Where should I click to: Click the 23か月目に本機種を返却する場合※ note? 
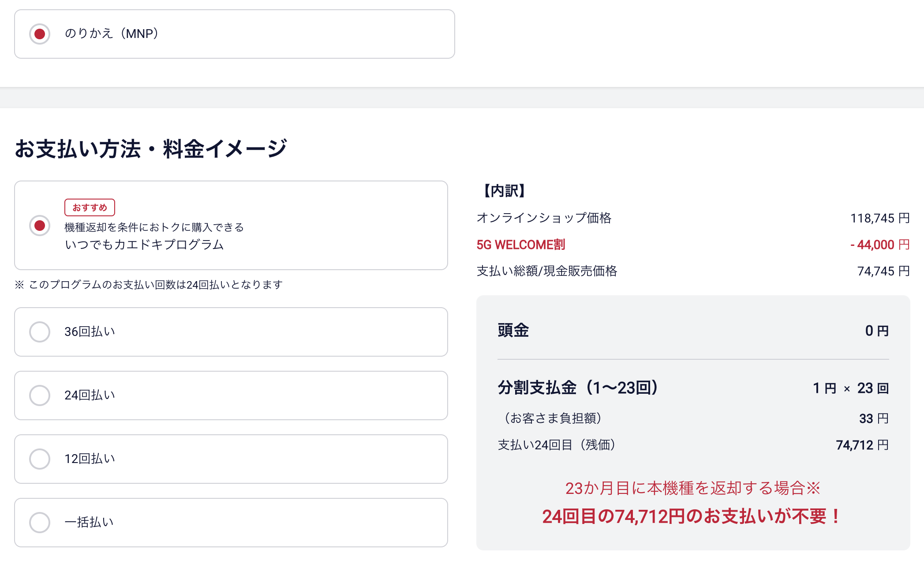[x=692, y=488]
